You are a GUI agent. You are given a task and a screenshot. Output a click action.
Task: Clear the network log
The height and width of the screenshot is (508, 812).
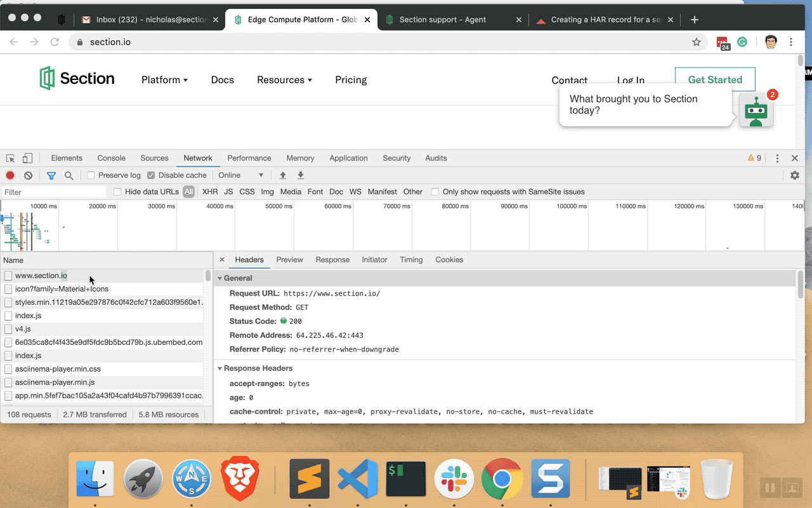[x=28, y=175]
